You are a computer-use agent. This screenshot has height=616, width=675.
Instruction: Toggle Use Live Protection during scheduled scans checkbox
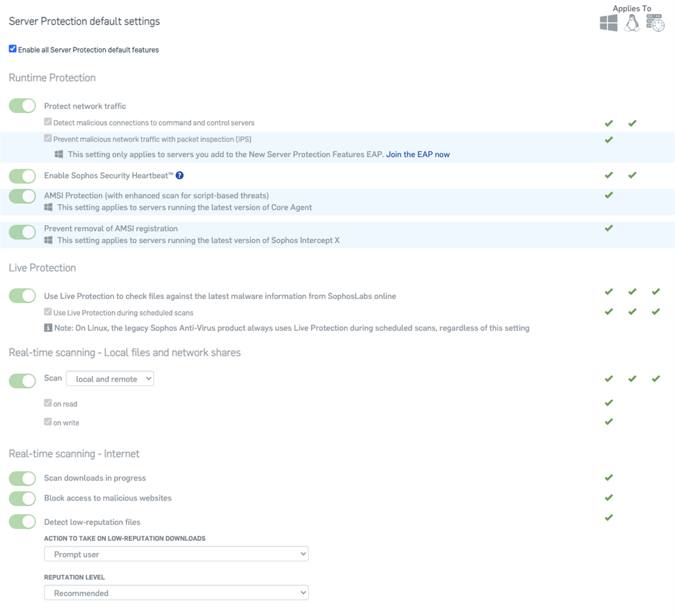[47, 312]
